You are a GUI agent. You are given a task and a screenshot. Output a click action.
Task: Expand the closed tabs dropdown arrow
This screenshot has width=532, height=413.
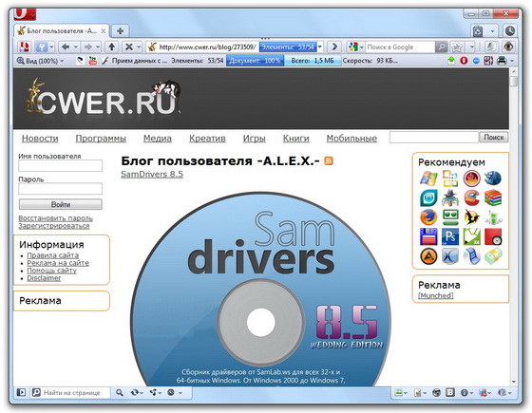point(492,31)
